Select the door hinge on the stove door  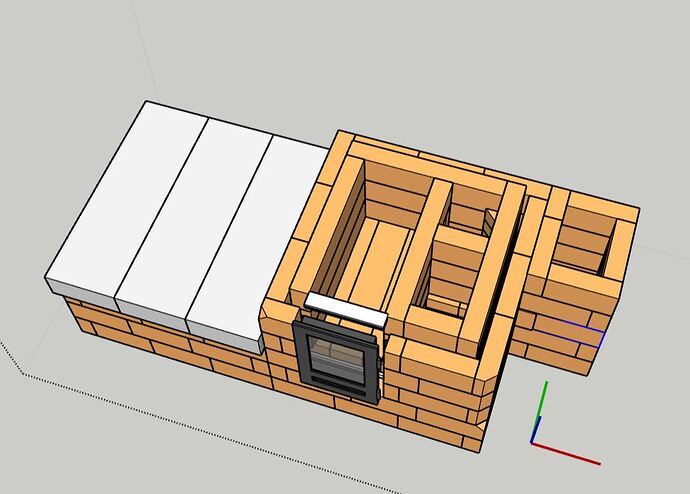(379, 366)
